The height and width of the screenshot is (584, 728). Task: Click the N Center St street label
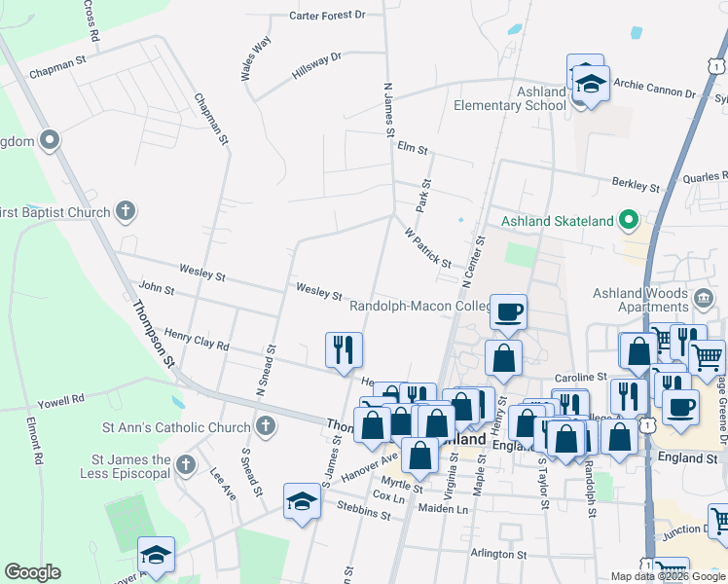(x=474, y=262)
